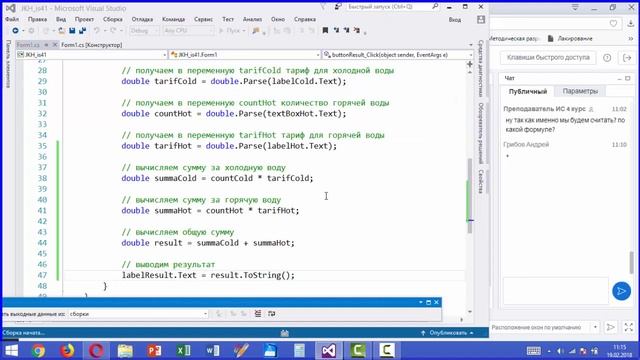
Task: Open the Сервис menu
Action: (203, 19)
